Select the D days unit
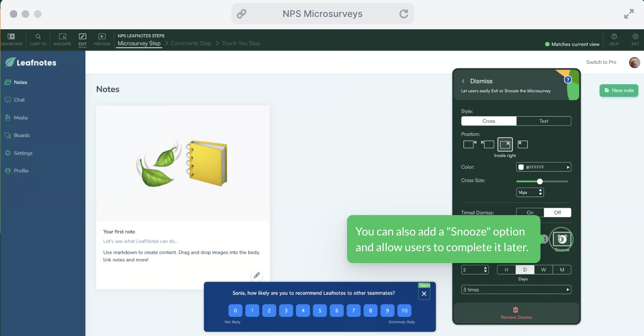The width and height of the screenshot is (644, 336). coord(525,269)
